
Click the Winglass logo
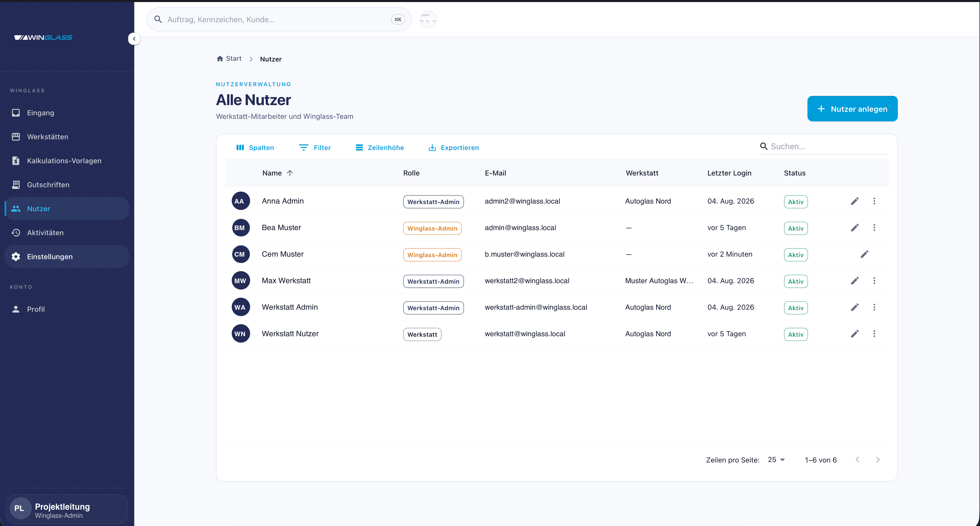pyautogui.click(x=43, y=37)
